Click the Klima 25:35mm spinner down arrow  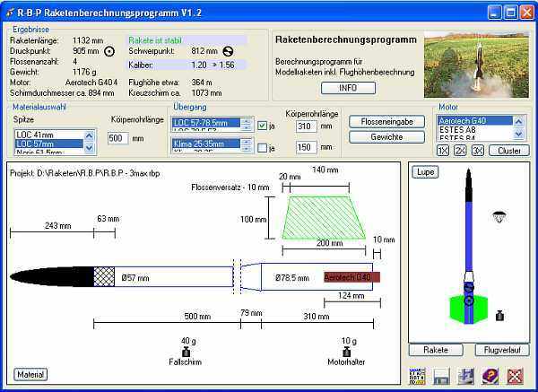pos(247,148)
